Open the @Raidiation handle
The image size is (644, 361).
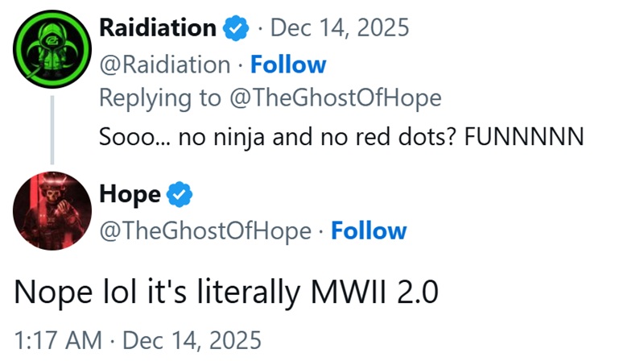click(164, 64)
